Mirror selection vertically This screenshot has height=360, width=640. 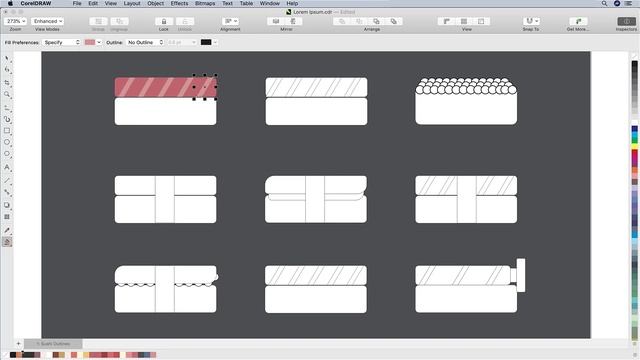(293, 21)
